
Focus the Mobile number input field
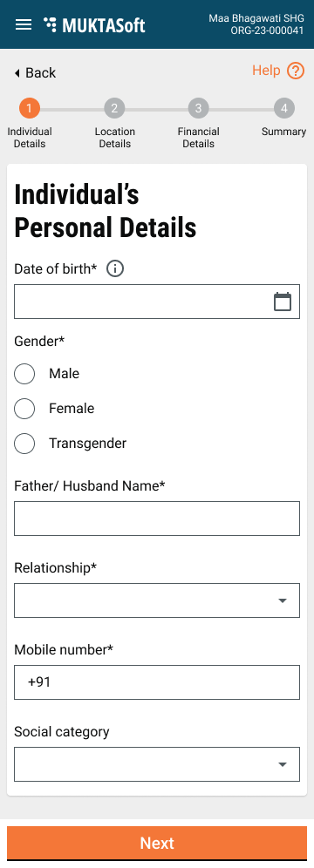(x=157, y=682)
